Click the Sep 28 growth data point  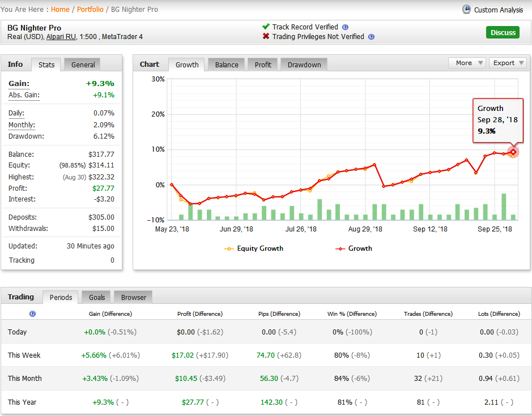coord(513,152)
